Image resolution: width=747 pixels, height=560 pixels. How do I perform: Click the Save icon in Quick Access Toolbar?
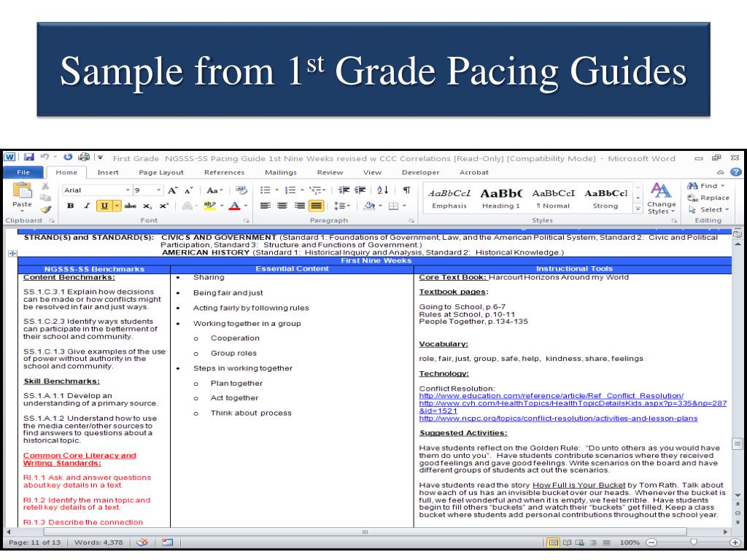tap(29, 157)
